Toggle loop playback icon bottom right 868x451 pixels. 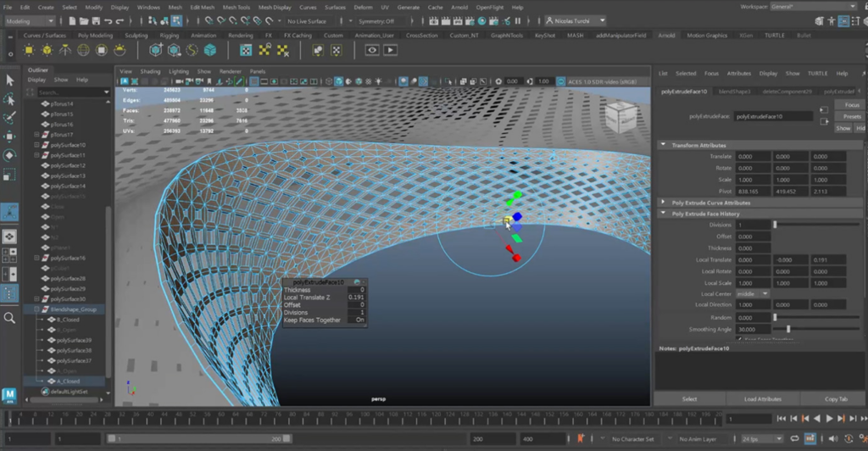tap(794, 439)
